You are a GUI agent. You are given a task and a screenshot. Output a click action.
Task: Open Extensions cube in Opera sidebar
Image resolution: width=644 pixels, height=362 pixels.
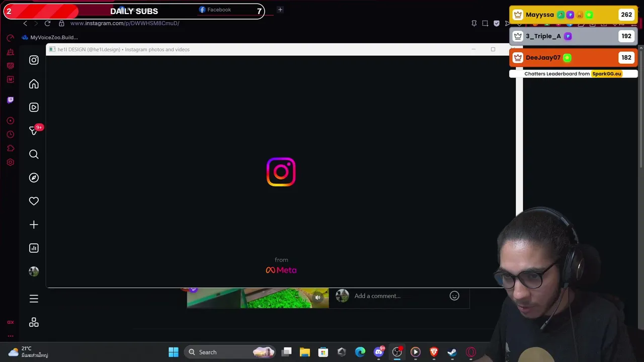click(x=10, y=148)
